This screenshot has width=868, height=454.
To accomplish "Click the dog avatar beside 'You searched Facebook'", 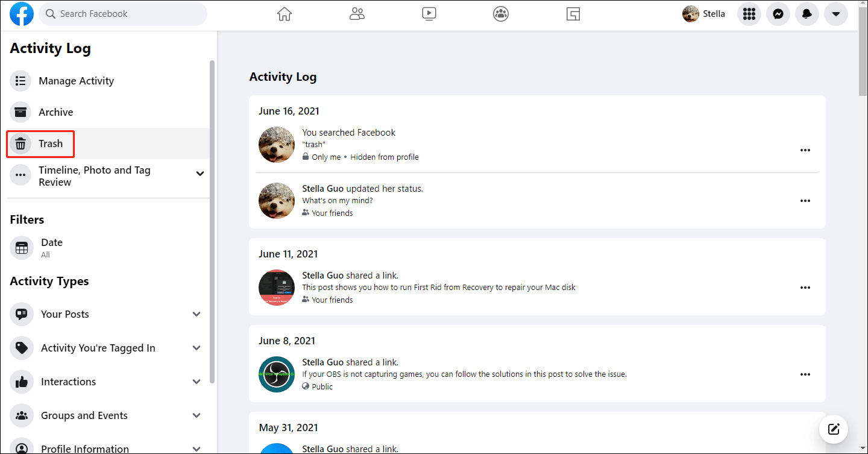I will pos(277,145).
